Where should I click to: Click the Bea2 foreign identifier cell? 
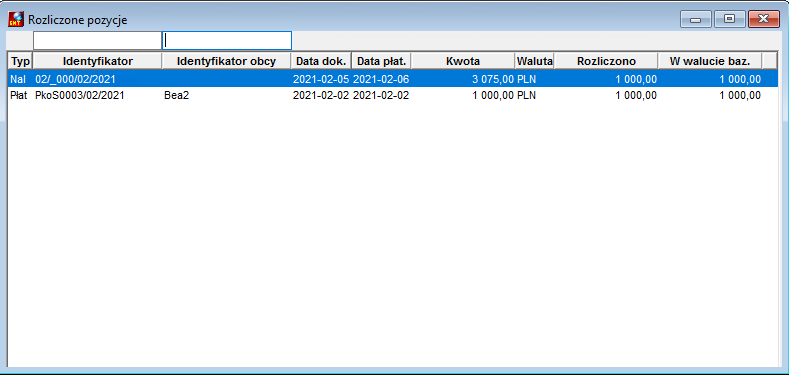(176, 95)
